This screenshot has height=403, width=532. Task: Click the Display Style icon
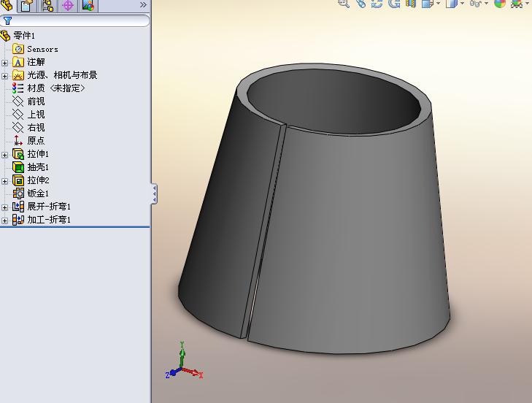point(452,3)
